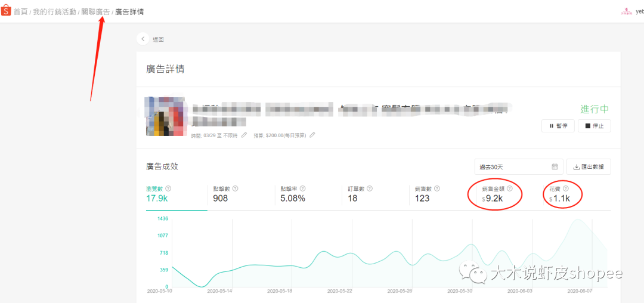Click the 預算: $200.00 budget text

pos(280,135)
